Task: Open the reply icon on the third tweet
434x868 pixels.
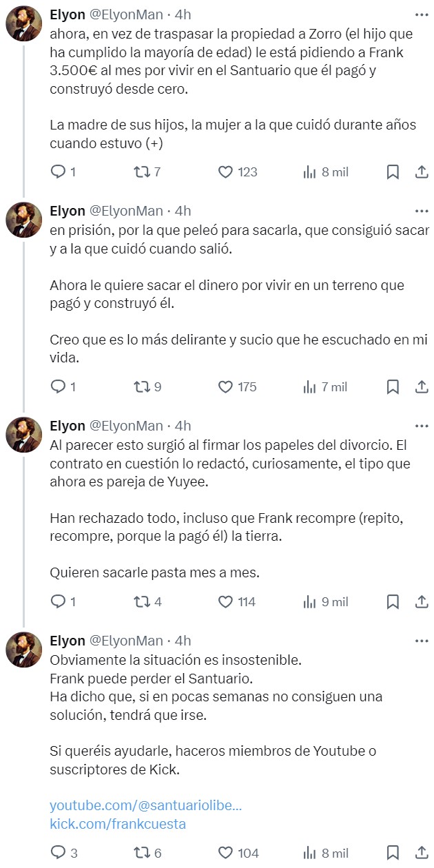Action: pyautogui.click(x=59, y=603)
